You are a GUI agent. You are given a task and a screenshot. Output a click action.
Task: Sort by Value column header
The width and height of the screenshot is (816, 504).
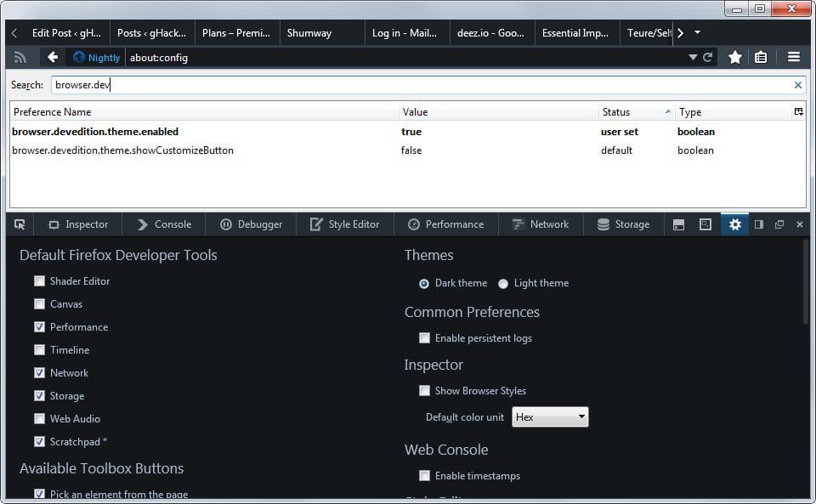(499, 112)
